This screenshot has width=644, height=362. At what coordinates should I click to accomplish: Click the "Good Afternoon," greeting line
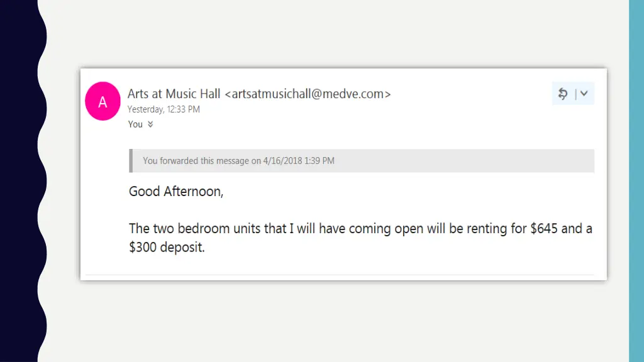176,191
